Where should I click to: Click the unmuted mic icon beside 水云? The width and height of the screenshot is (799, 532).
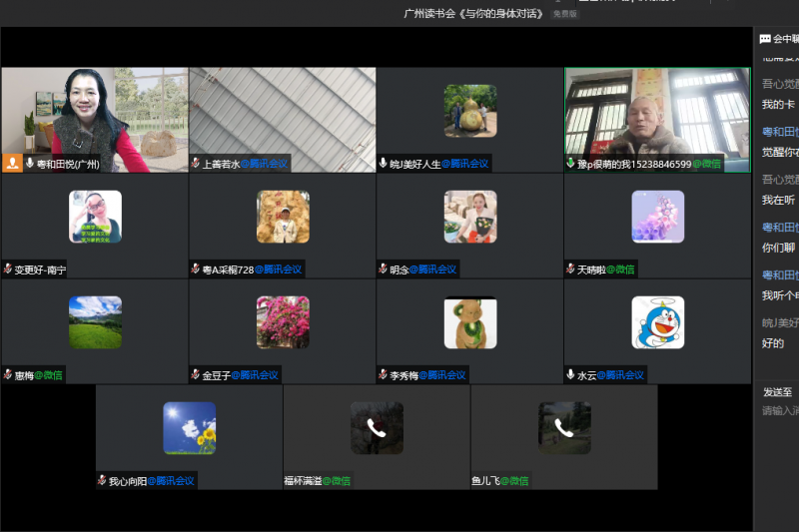coord(570,375)
